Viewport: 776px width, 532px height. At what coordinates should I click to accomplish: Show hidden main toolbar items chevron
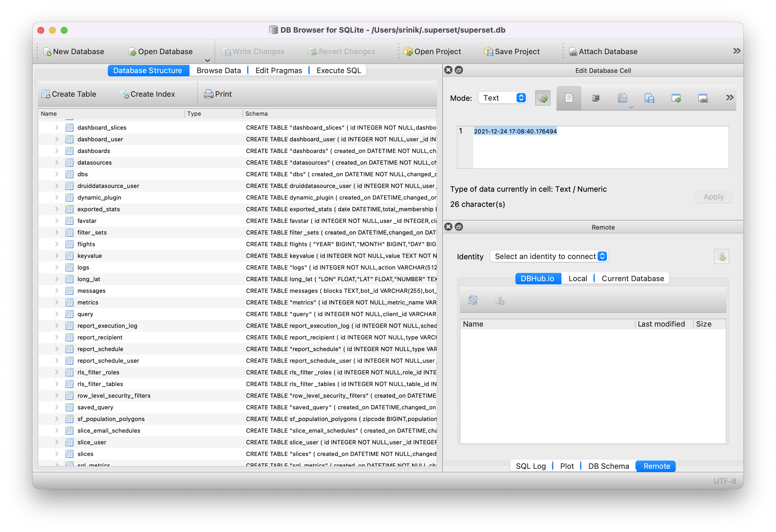pyautogui.click(x=737, y=51)
